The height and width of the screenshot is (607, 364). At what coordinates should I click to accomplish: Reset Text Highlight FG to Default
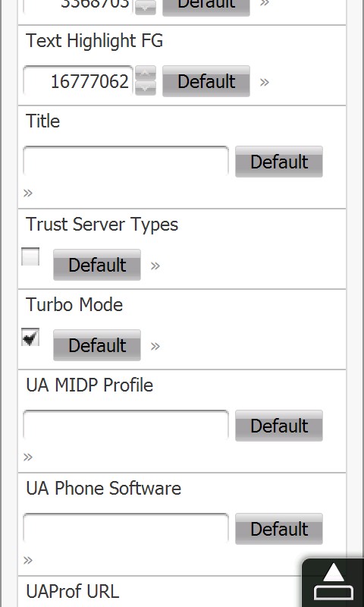pos(206,81)
